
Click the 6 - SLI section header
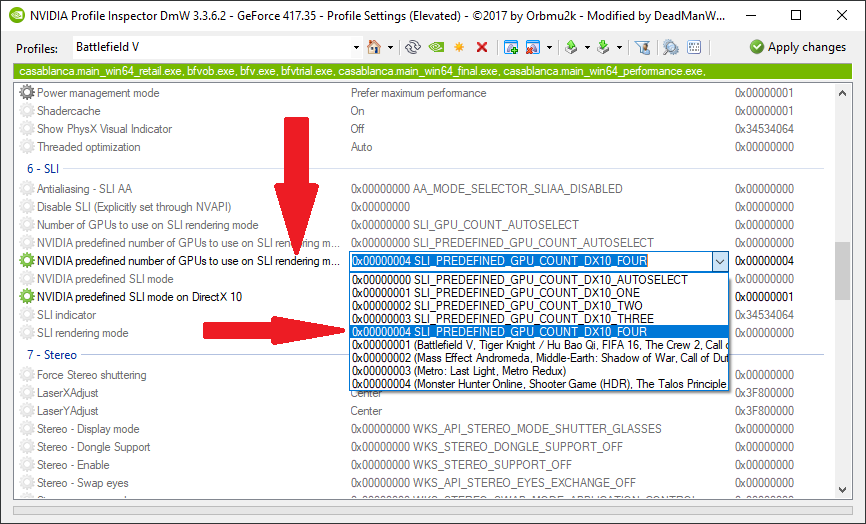pyautogui.click(x=43, y=169)
